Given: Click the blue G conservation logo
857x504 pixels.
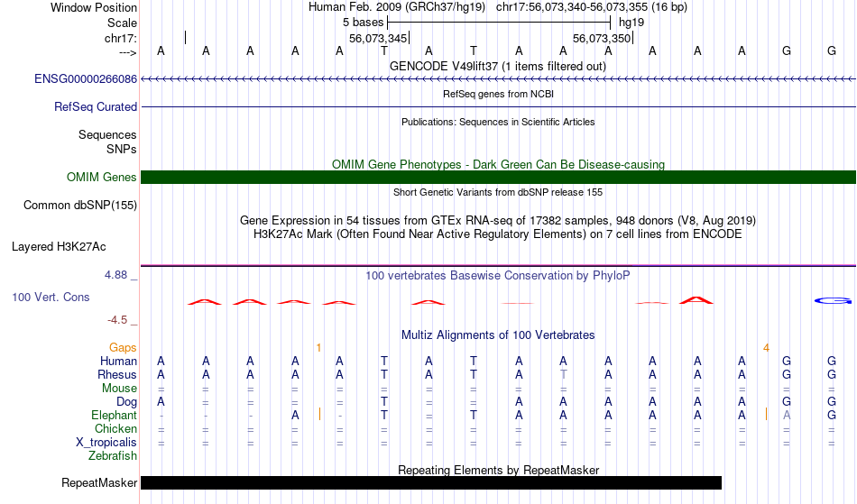Looking at the screenshot, I should [833, 301].
